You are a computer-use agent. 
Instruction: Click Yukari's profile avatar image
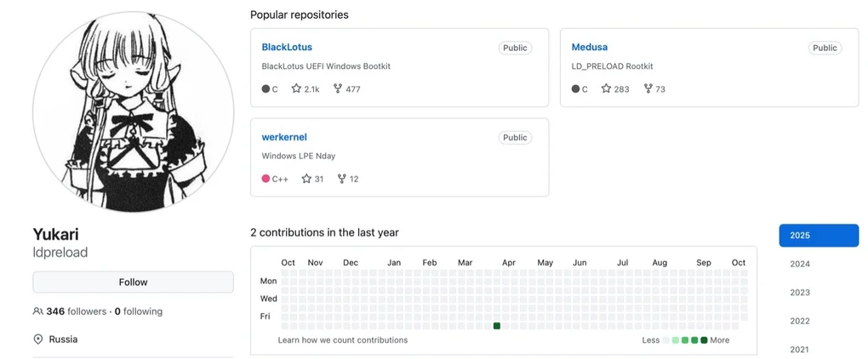[133, 111]
